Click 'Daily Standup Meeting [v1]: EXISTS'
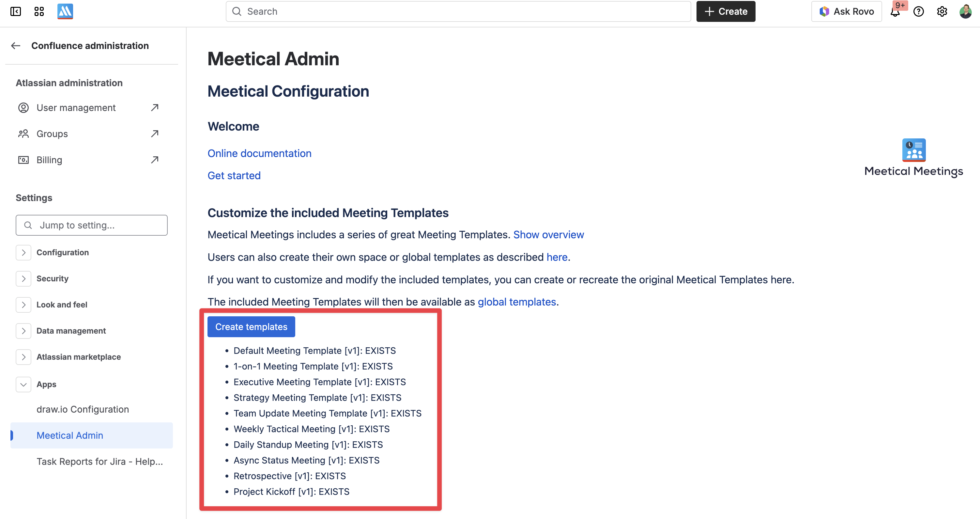This screenshot has height=519, width=980. click(x=308, y=445)
